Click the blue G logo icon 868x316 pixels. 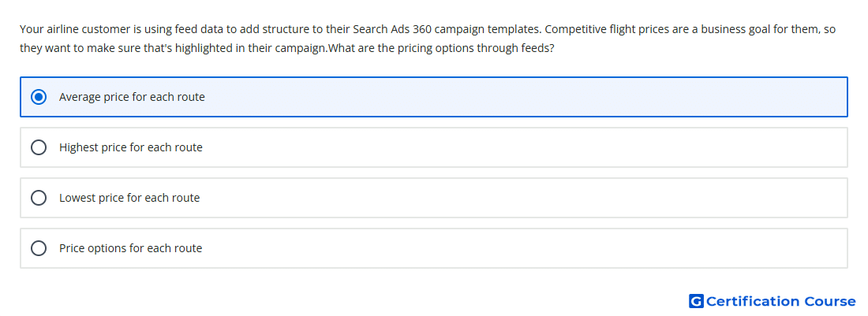[696, 301]
